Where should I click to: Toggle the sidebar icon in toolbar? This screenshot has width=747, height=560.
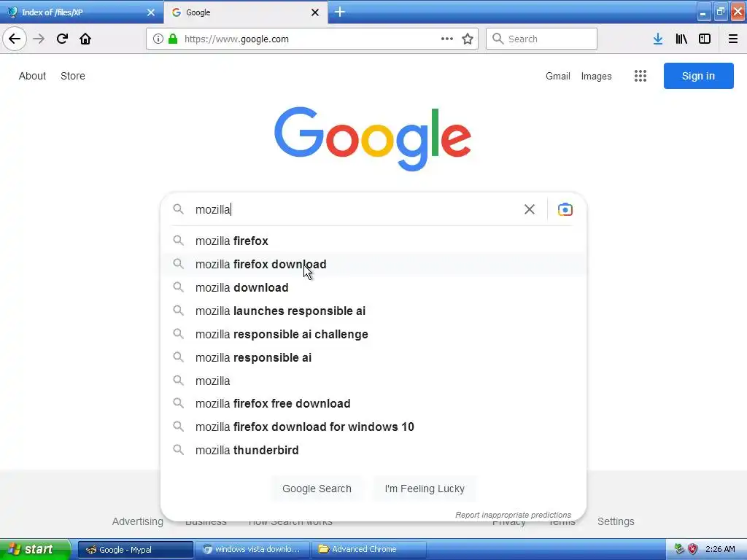705,39
